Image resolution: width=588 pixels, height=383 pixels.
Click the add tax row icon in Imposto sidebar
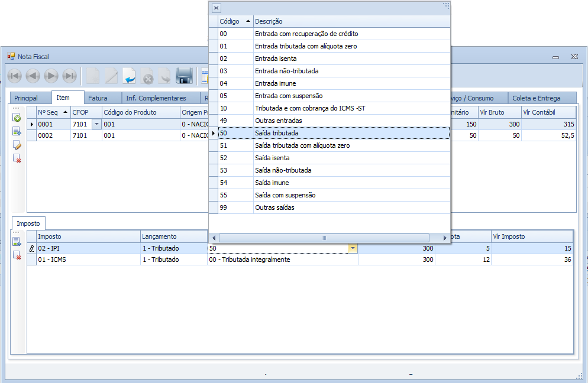pos(17,242)
